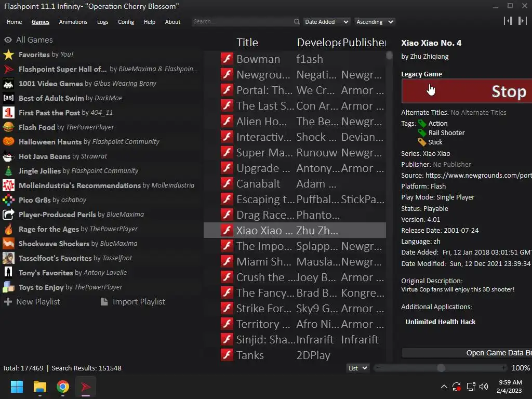Select the Miami Sh... game row
532x399 pixels.
point(295,262)
